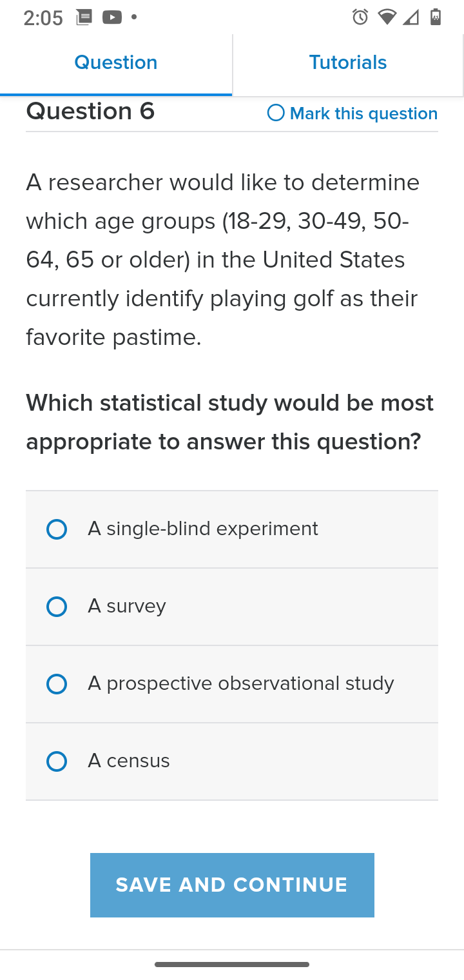Tap the battery status icon

click(x=436, y=17)
